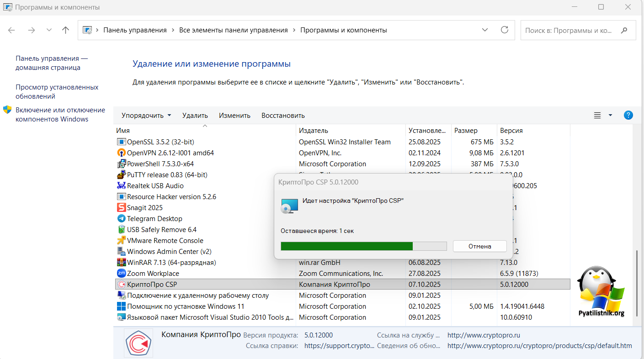Viewport: 644px width, 359px height.
Task: Click the PuTTY release icon
Action: [121, 175]
